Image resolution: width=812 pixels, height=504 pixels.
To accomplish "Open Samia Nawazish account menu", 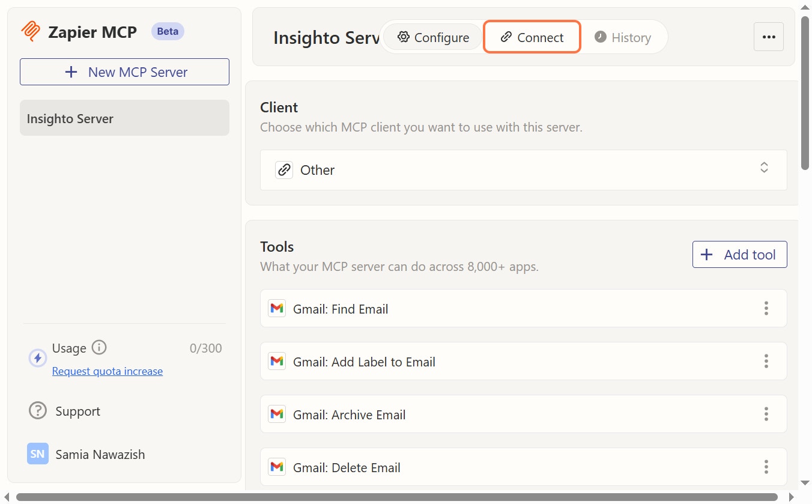I will [86, 455].
